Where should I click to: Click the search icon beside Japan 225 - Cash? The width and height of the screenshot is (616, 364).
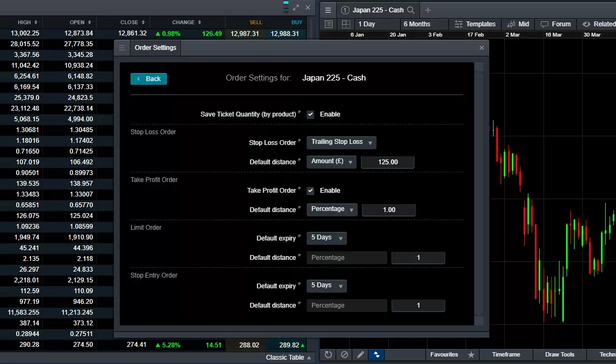point(410,10)
